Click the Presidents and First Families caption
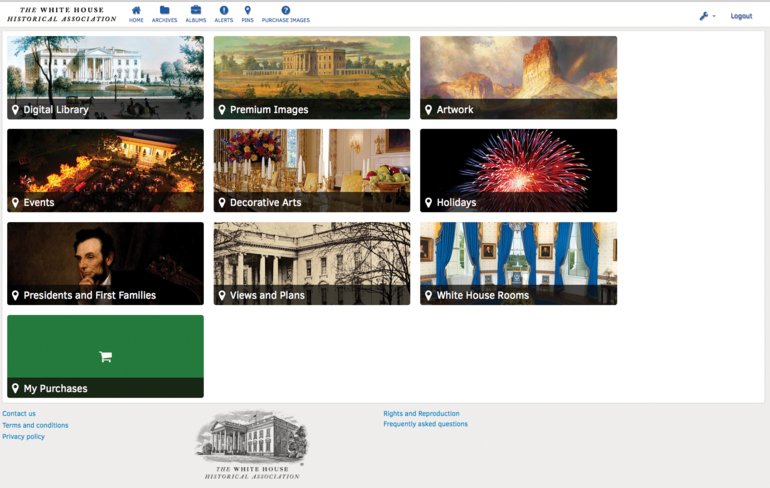Viewport: 770px width, 488px height. tap(90, 295)
